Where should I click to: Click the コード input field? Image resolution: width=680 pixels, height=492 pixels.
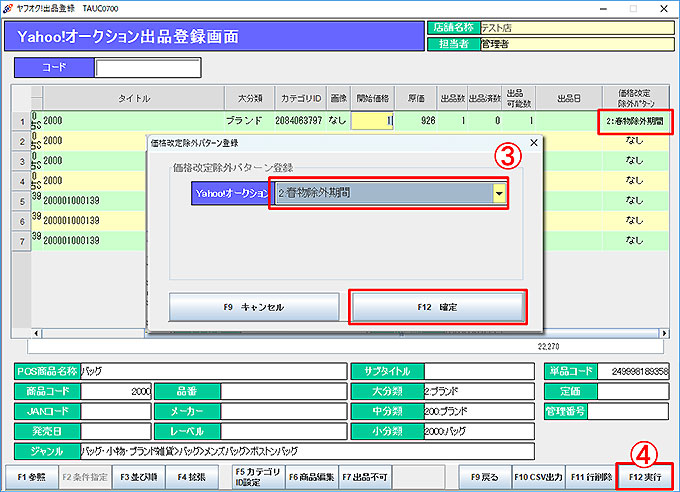point(147,69)
